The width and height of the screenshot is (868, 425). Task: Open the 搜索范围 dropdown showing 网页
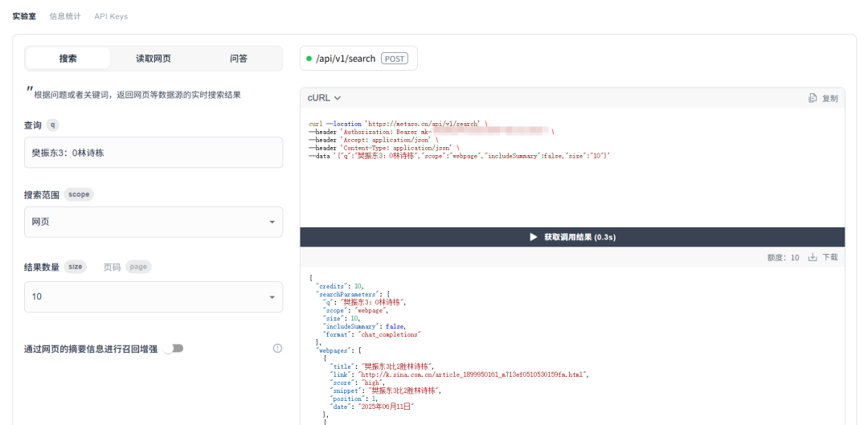tap(154, 222)
